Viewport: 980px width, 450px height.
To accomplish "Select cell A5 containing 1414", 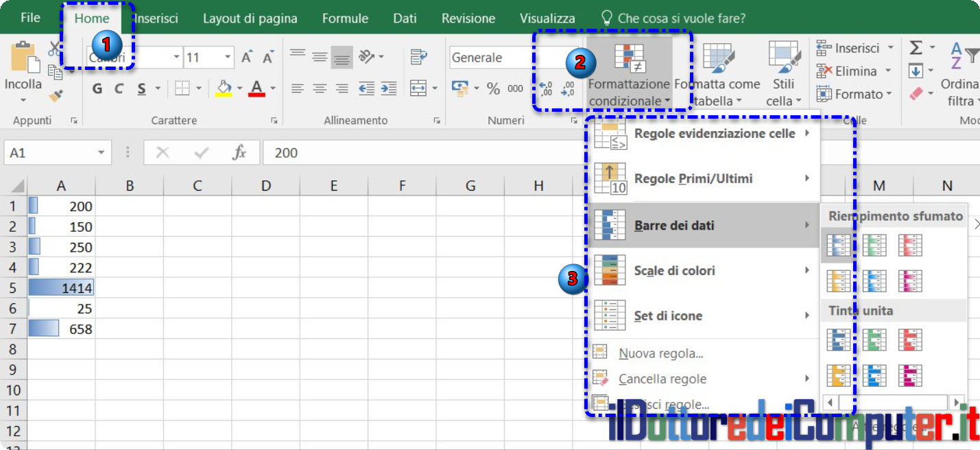I will (61, 288).
